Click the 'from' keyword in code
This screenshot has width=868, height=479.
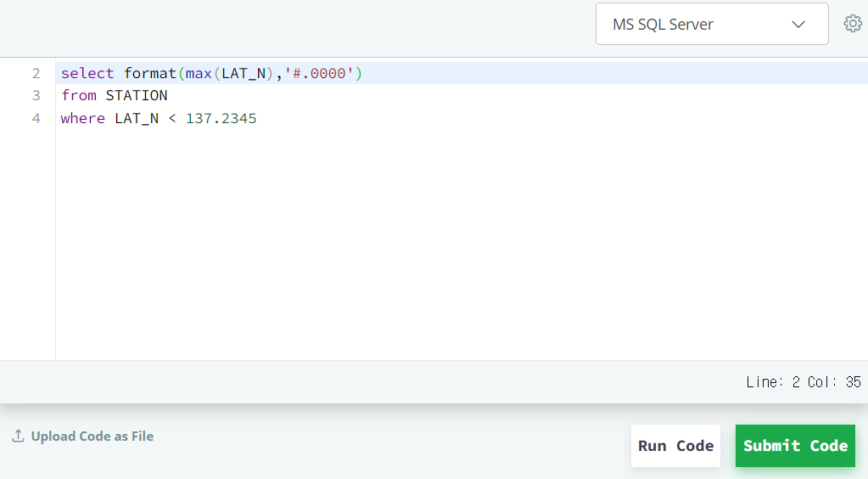[x=79, y=95]
